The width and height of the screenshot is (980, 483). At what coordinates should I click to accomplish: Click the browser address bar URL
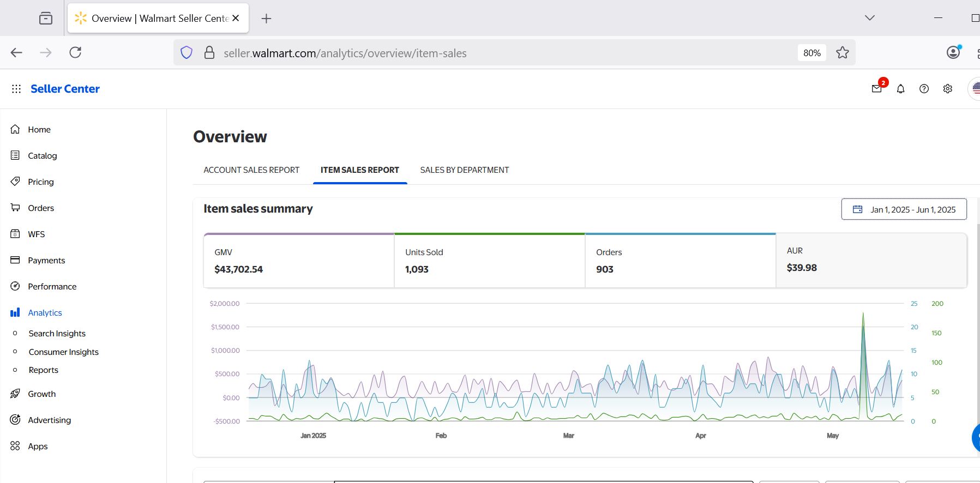pos(345,53)
